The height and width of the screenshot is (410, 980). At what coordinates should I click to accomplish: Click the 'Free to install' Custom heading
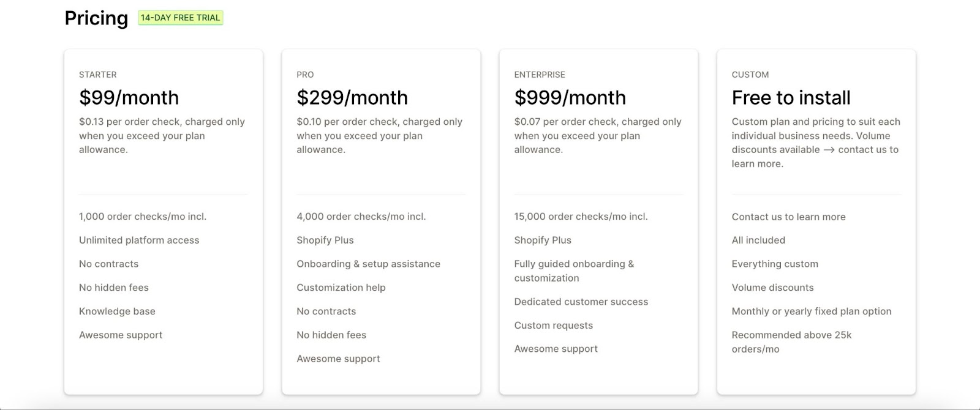click(x=791, y=98)
